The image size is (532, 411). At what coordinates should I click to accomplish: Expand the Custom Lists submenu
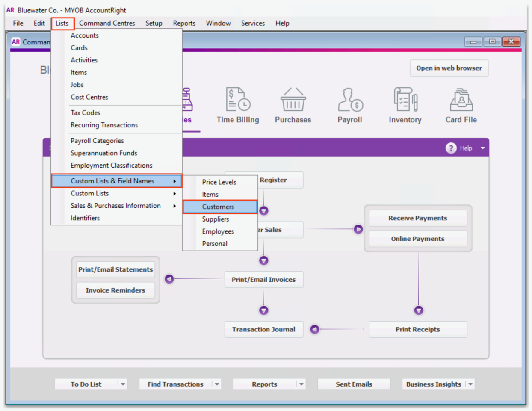116,193
